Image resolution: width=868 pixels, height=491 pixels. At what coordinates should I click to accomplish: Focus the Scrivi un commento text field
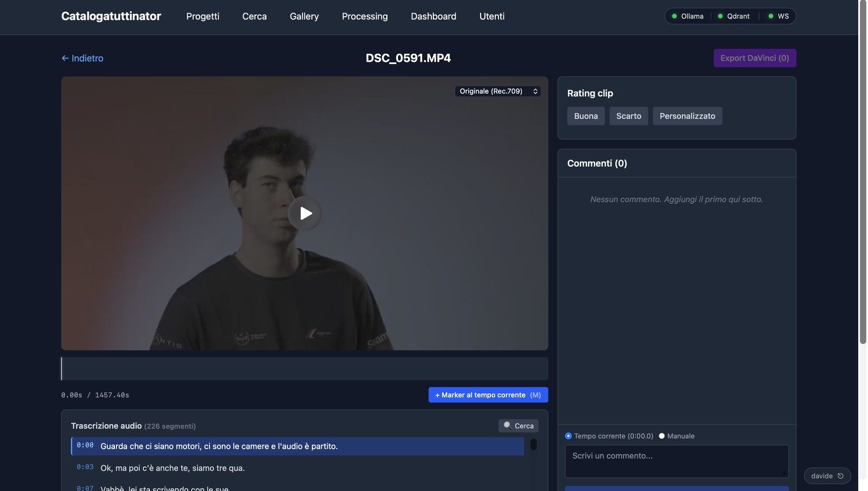point(677,461)
